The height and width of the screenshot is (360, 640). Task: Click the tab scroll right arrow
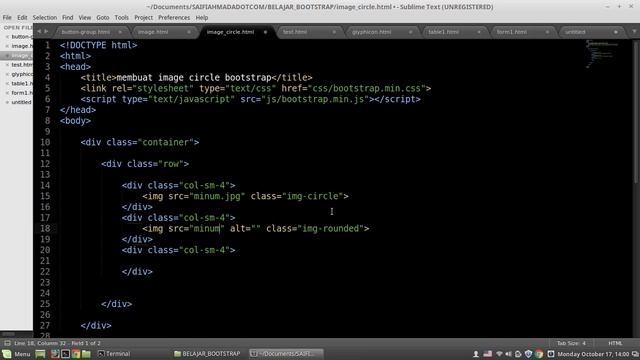[x=46, y=31]
